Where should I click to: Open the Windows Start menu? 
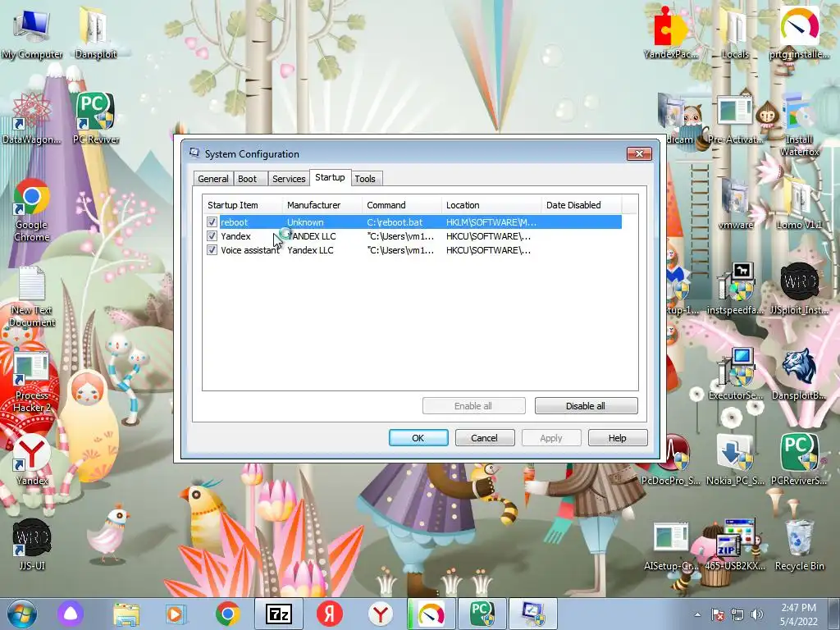(x=22, y=614)
